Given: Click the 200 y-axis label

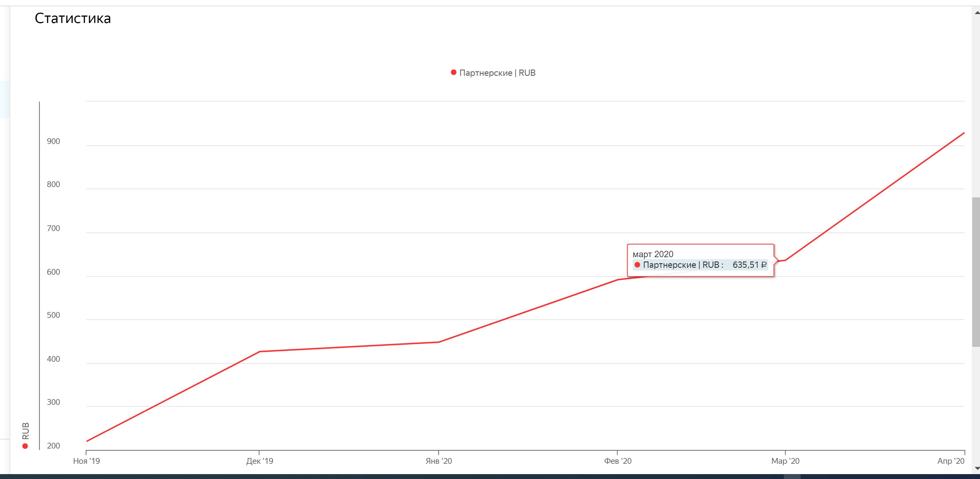Looking at the screenshot, I should (x=53, y=445).
